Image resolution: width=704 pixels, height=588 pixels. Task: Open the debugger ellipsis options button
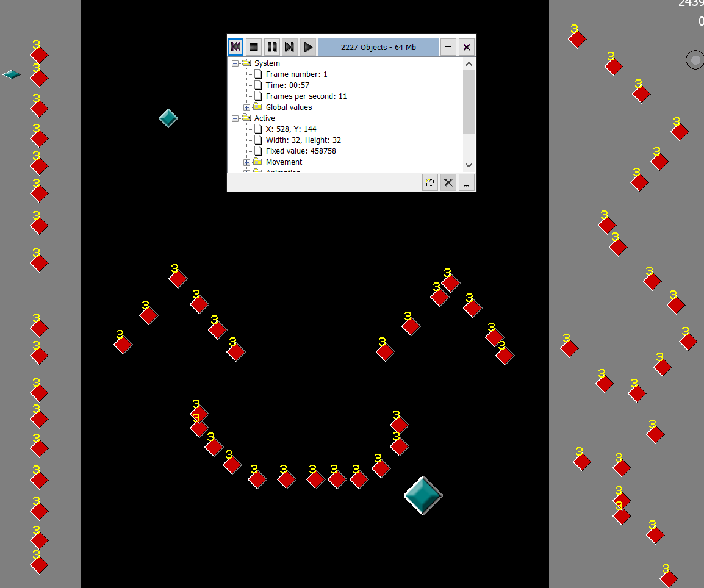467,182
